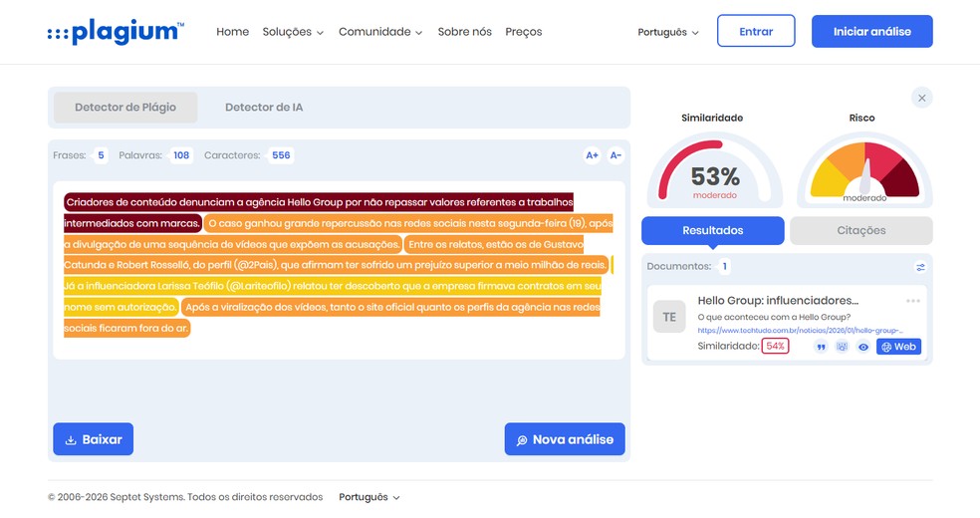Viewport: 980px width, 518px height.
Task: Open the Sobre nós page
Action: tap(464, 32)
